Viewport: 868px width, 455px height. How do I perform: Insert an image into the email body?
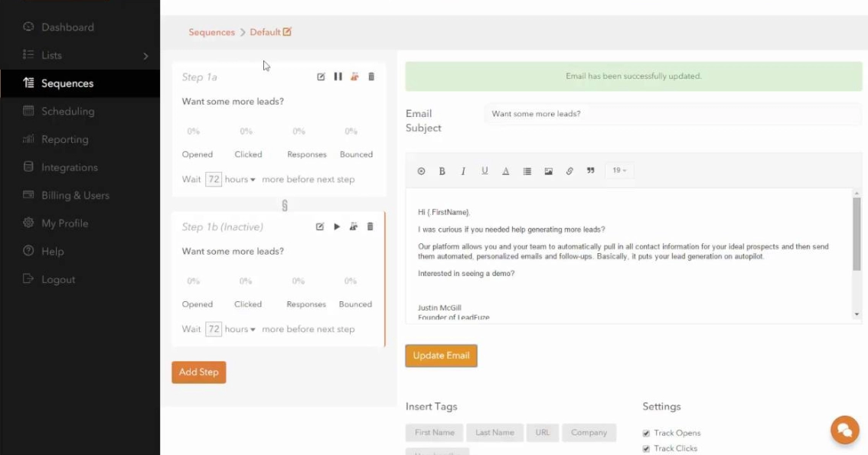548,171
